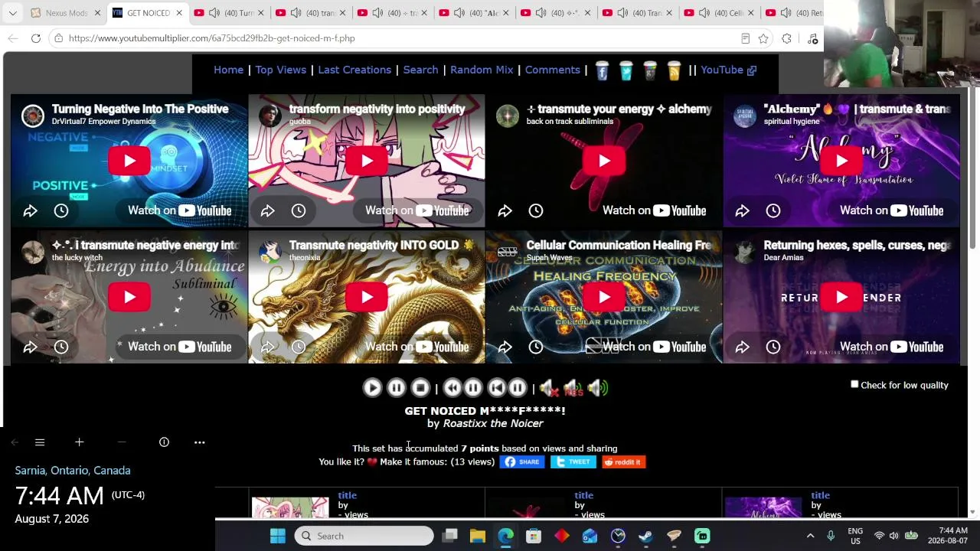Close the GET NOICED browser tab
The width and height of the screenshot is (980, 551).
coord(179,13)
